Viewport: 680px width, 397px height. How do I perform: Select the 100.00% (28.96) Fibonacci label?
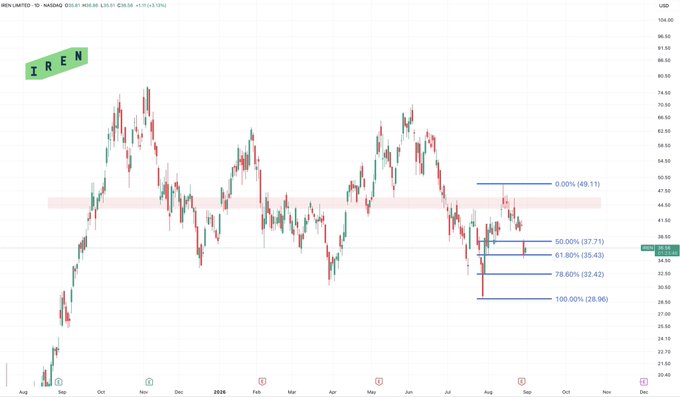coord(582,299)
